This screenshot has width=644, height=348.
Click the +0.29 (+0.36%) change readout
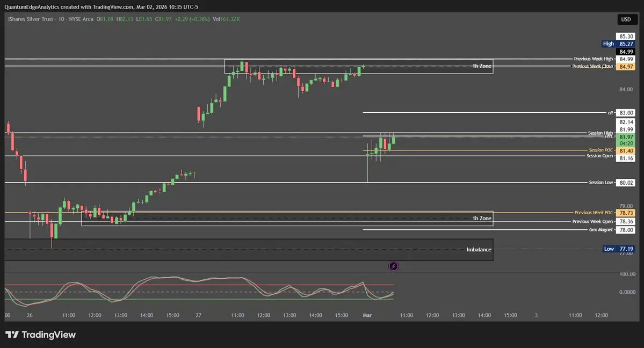coord(192,19)
